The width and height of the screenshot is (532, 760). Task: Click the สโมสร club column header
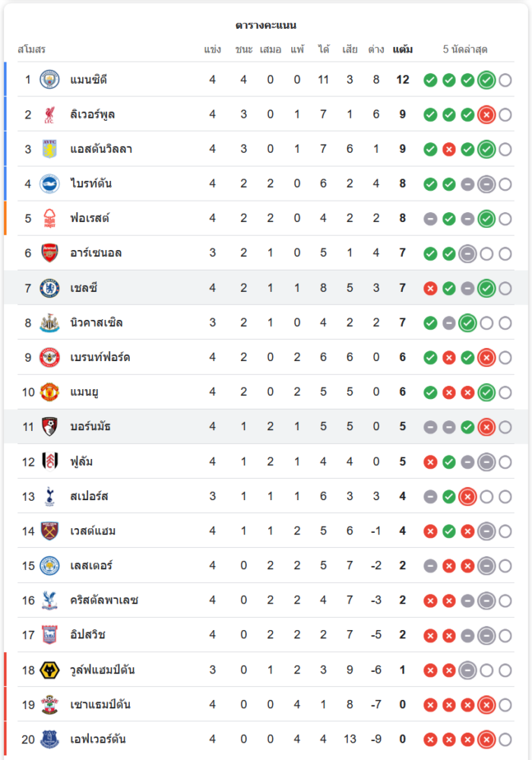point(32,49)
